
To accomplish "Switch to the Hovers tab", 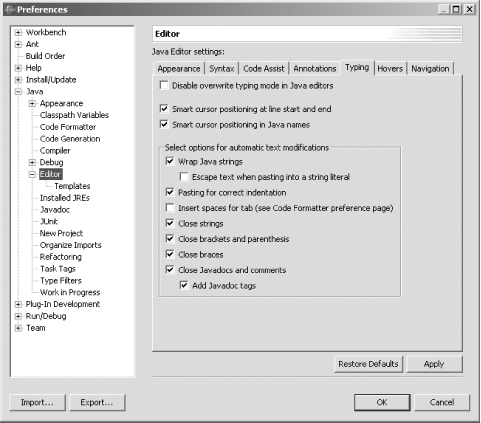I will click(390, 69).
